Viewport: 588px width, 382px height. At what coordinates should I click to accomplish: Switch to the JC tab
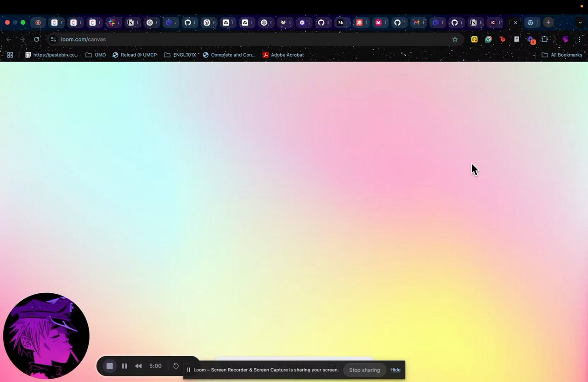click(x=494, y=23)
